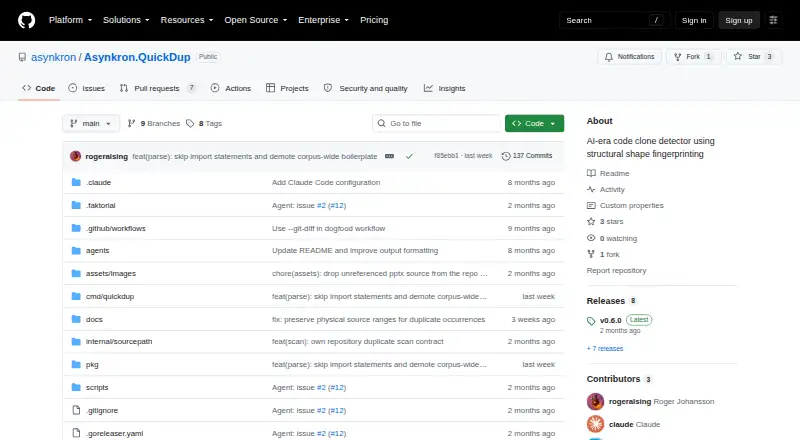
Task: Expand the Open Source menu
Action: [x=256, y=20]
